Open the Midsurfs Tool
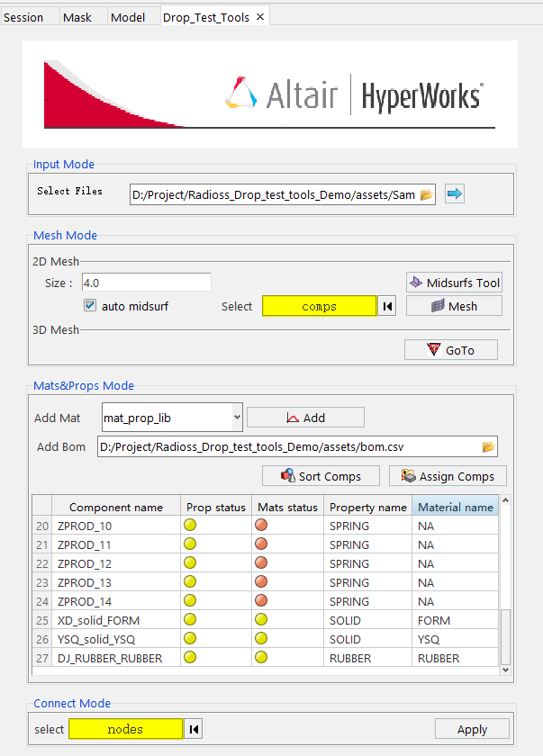Screen dimensions: 543x756 click(454, 283)
